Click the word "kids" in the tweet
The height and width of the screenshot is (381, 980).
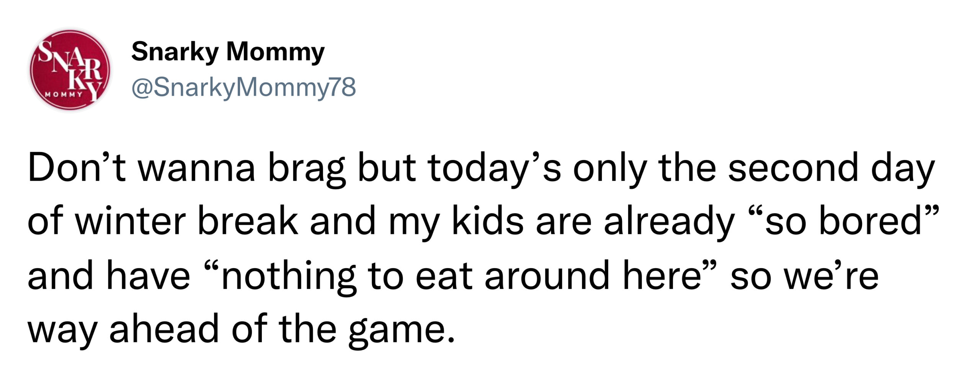pos(488,222)
